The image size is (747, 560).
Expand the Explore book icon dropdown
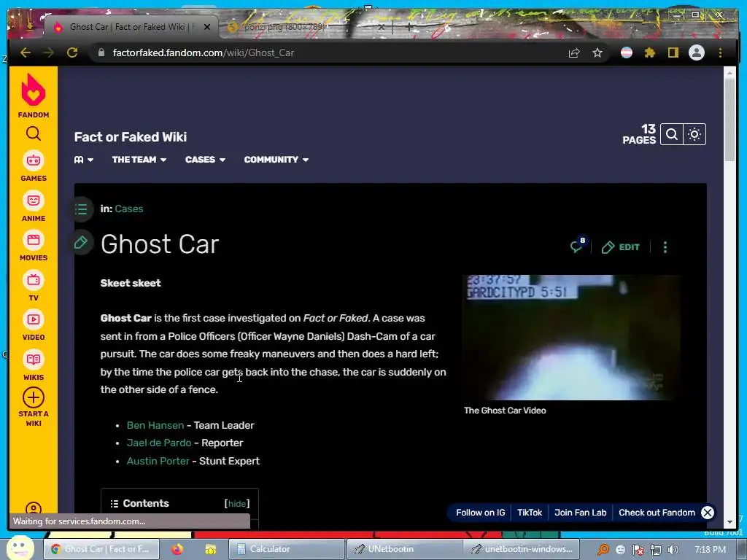coord(84,160)
